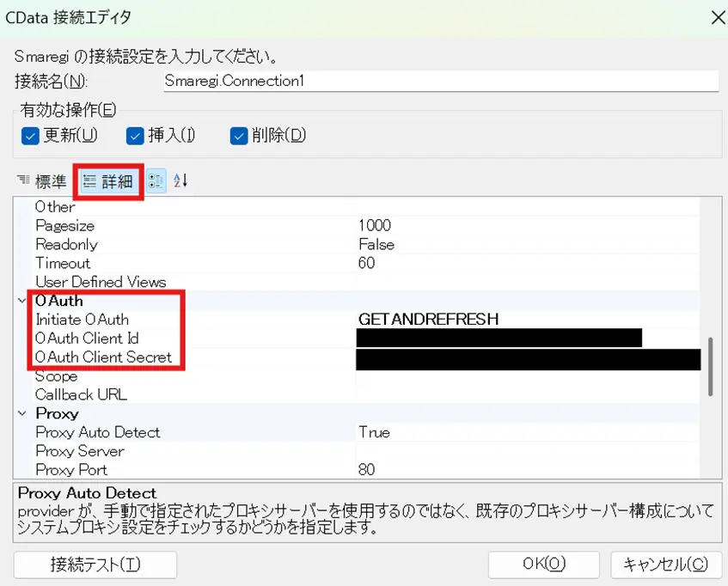Select the Pagesize property row
Viewport: 728px width, 586px height.
point(367,225)
